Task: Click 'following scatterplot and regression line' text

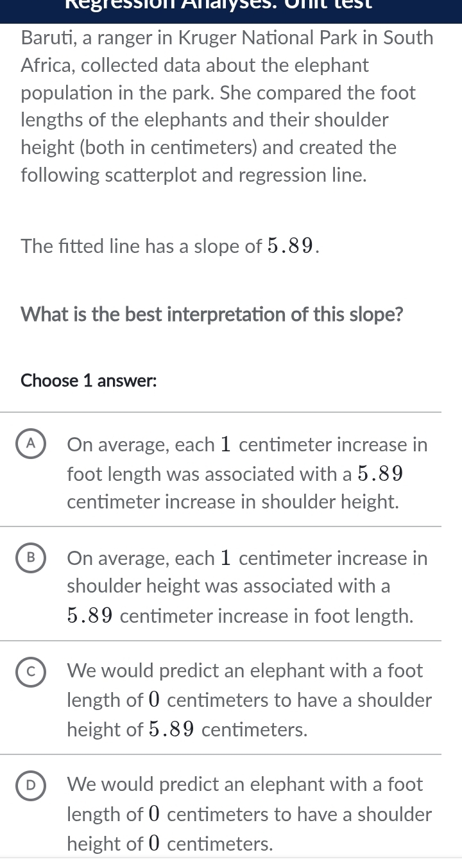Action: (x=194, y=175)
